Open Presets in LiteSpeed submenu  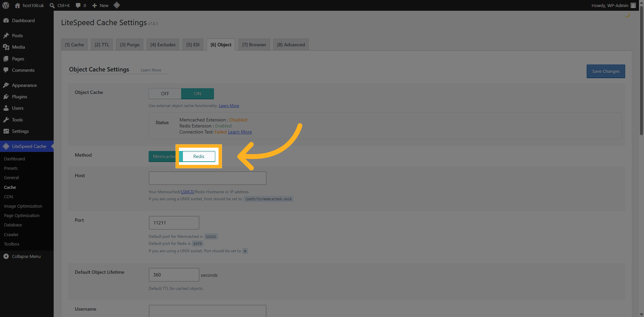(11, 168)
